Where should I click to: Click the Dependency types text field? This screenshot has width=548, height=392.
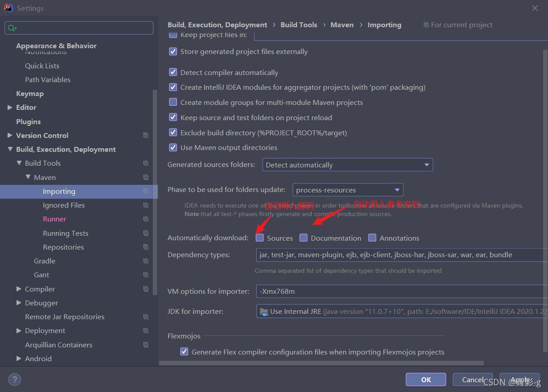click(402, 255)
